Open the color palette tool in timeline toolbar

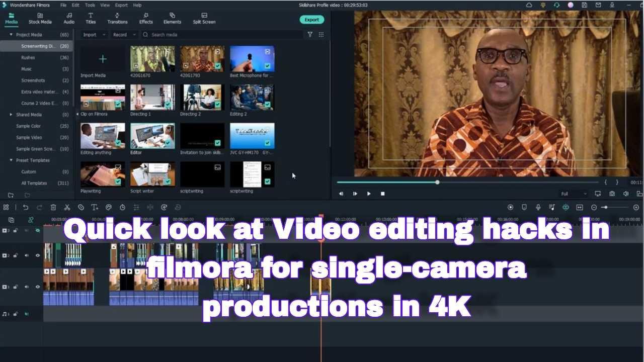tap(108, 207)
